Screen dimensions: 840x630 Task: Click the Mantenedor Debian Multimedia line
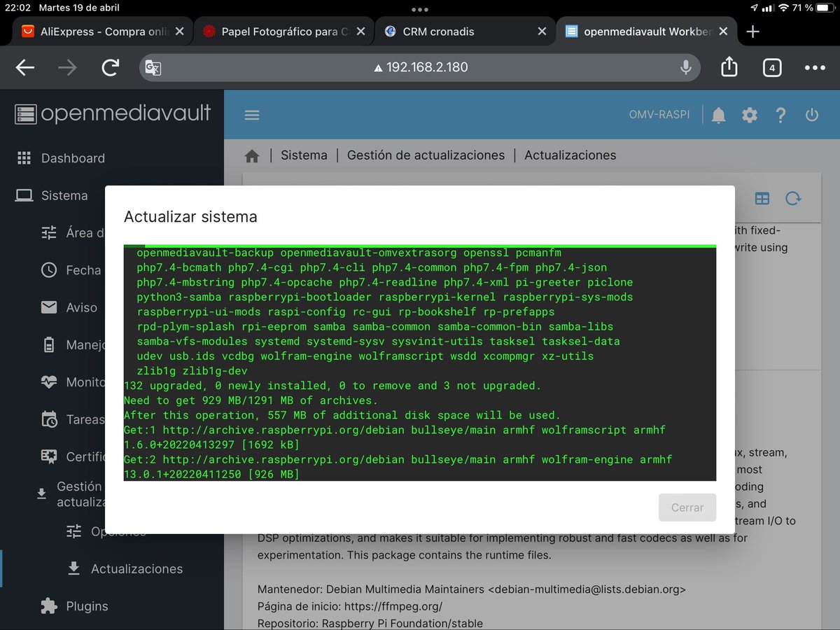pos(471,589)
